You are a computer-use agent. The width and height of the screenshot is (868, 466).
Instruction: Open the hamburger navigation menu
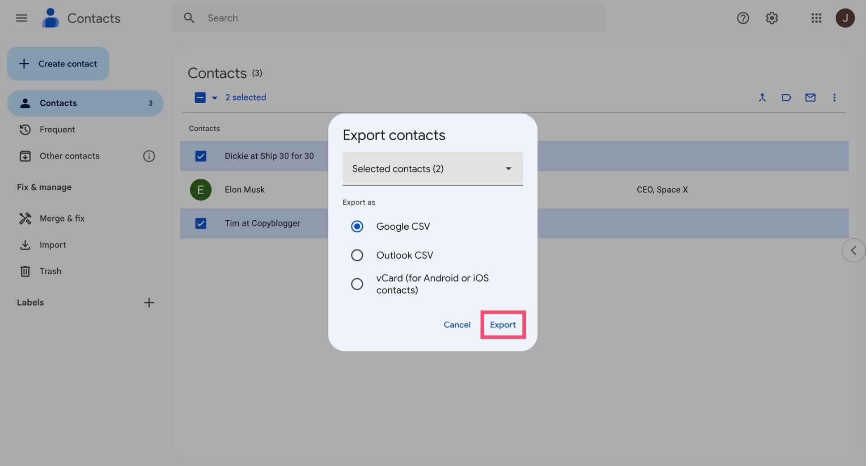21,18
